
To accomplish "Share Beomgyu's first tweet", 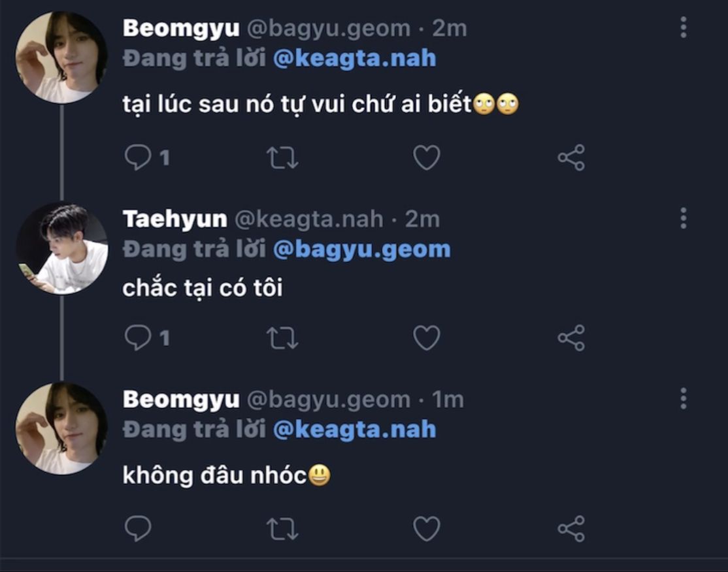I will (x=571, y=158).
